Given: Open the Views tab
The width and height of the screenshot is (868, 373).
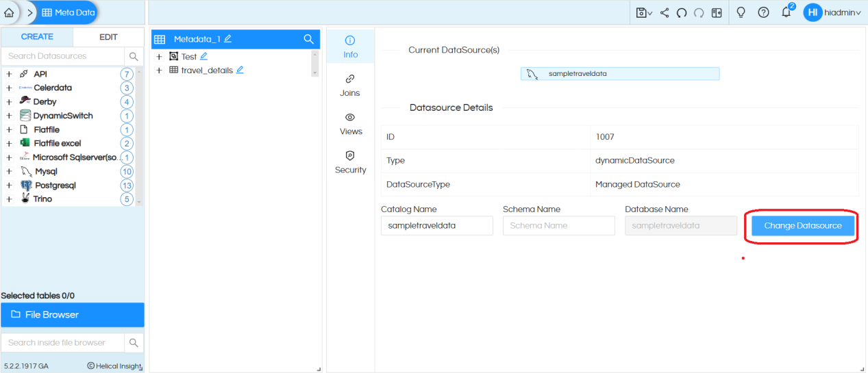Looking at the screenshot, I should (x=350, y=124).
